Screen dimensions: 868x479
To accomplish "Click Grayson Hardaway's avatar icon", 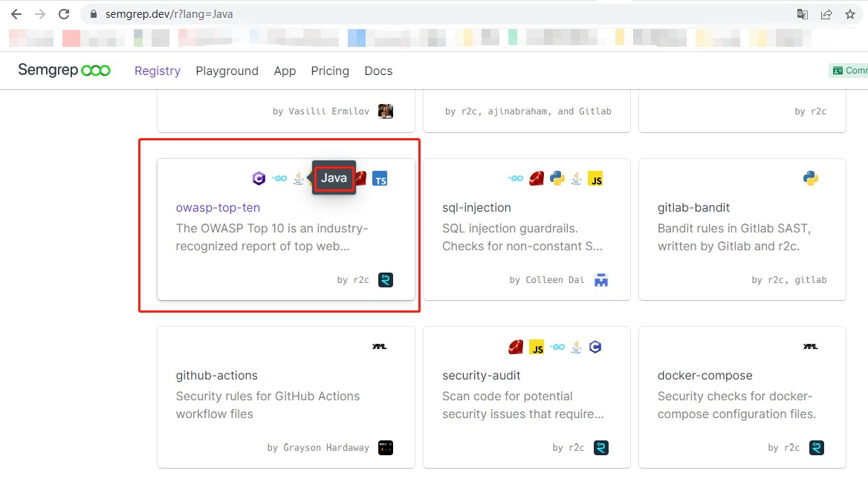I will (385, 448).
